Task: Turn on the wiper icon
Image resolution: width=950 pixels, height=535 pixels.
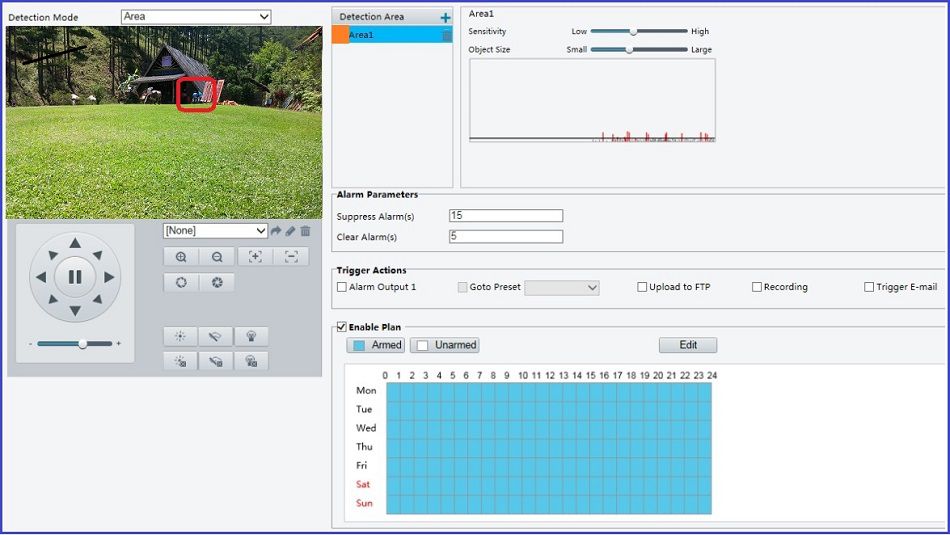Action: click(x=215, y=336)
